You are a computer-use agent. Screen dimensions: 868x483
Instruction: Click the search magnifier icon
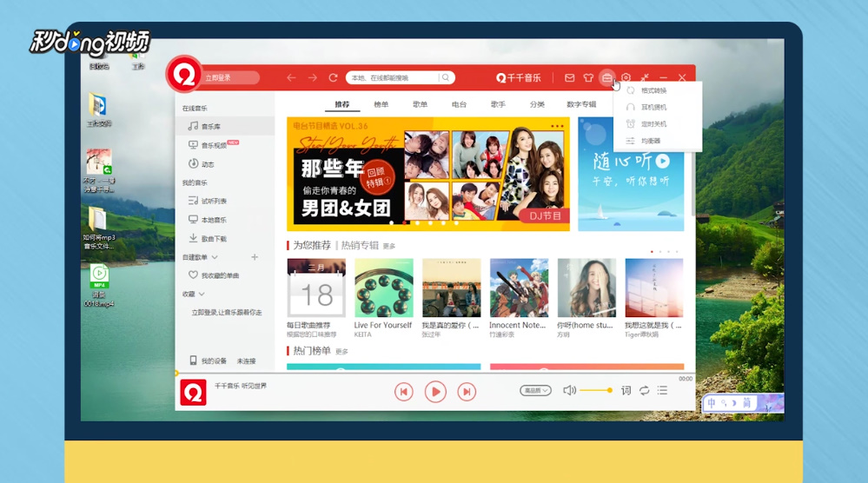pos(446,78)
